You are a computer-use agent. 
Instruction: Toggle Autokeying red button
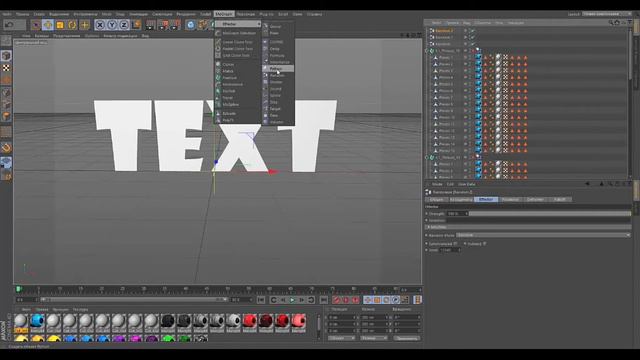coord(346,300)
